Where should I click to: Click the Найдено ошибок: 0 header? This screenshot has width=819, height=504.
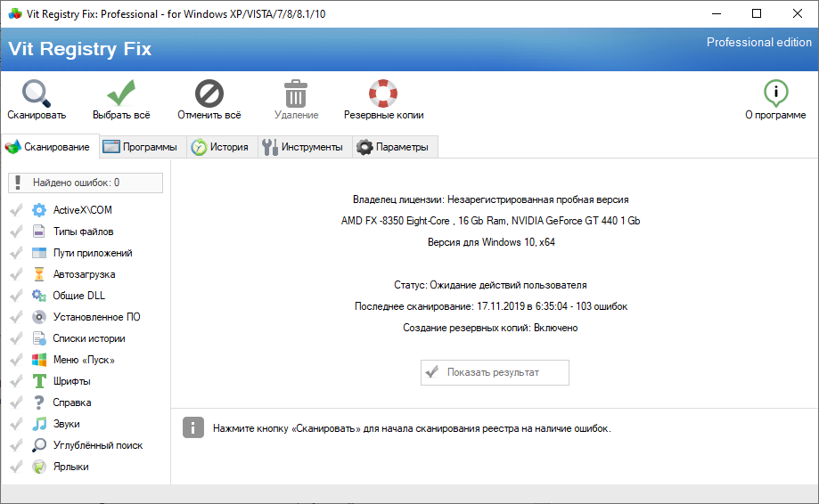point(86,183)
